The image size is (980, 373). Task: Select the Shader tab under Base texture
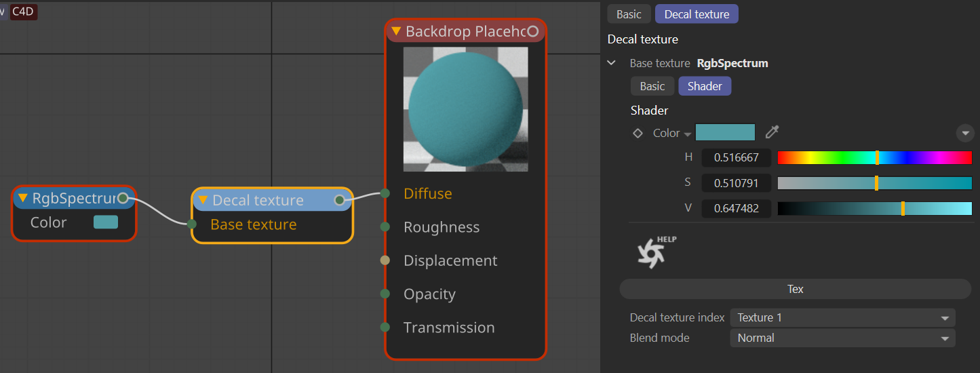tap(705, 86)
